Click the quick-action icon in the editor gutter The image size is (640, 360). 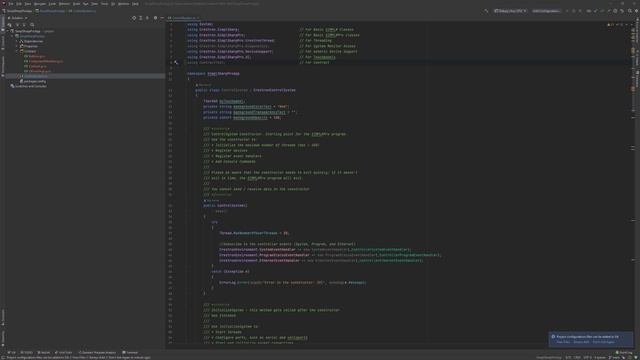(176, 62)
